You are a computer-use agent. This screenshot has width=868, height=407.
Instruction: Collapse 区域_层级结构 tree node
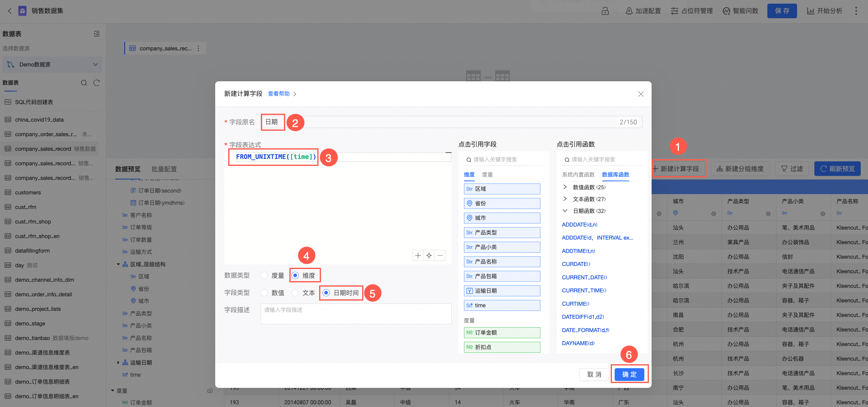click(118, 264)
